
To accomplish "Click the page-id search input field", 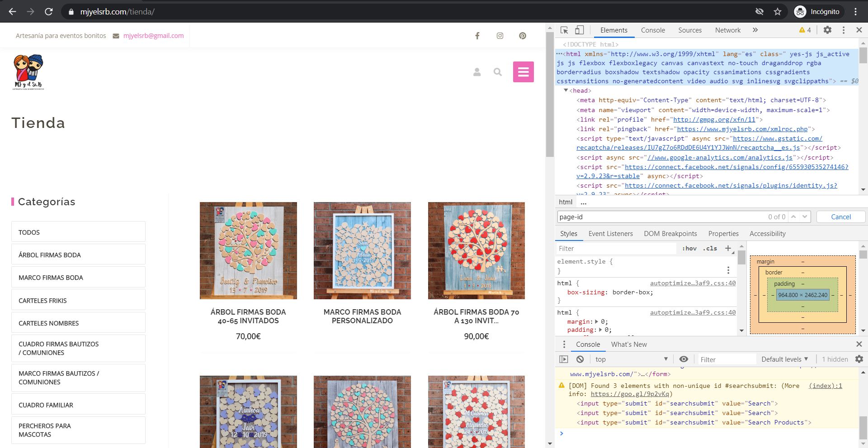I will click(x=662, y=217).
